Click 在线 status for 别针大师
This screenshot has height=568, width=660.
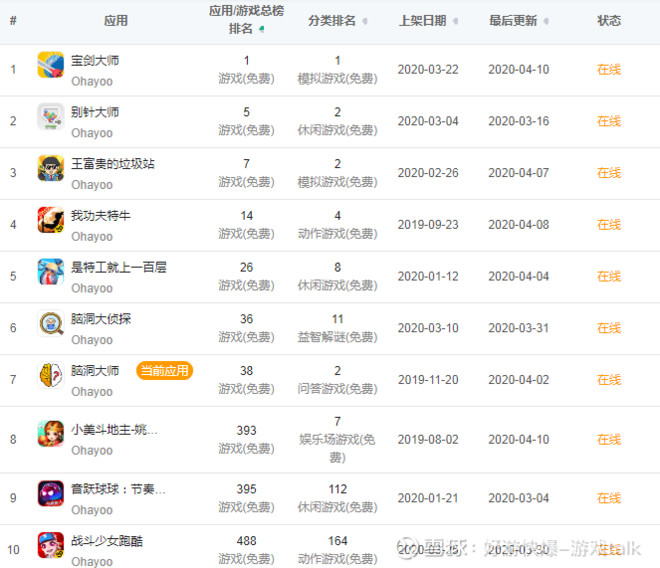point(608,121)
